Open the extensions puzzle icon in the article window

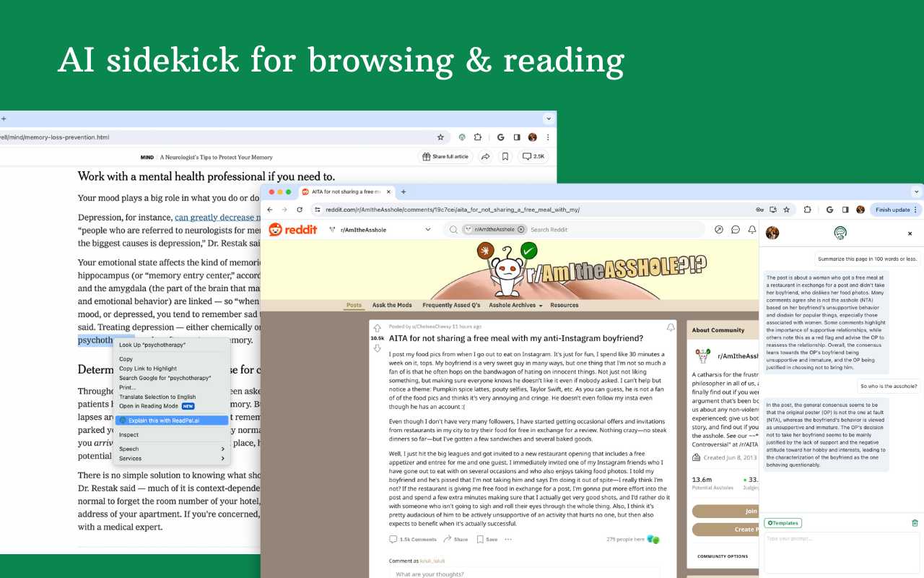coord(478,137)
